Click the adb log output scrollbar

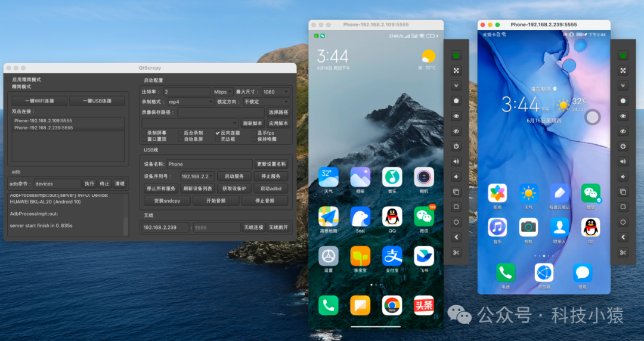pos(126,225)
